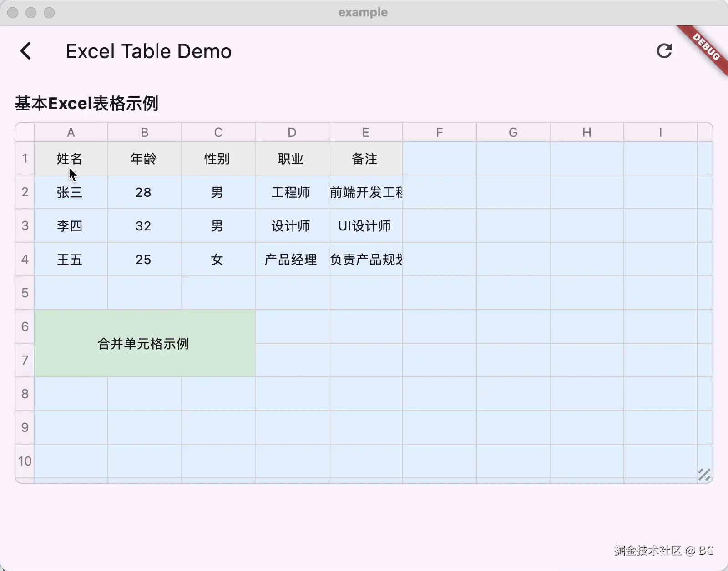Screen dimensions: 728x571
Task: Select the cell containing 25
Action: coord(145,259)
